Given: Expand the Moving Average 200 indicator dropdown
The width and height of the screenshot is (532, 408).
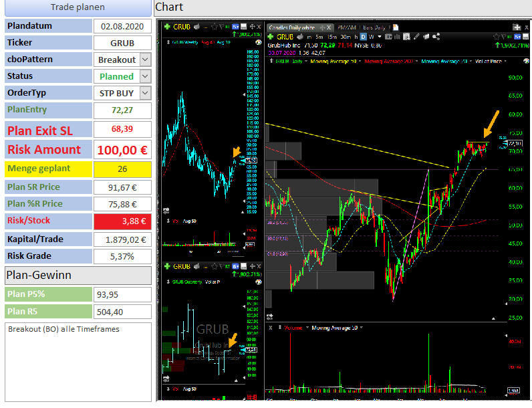Looking at the screenshot, I should click(x=416, y=61).
